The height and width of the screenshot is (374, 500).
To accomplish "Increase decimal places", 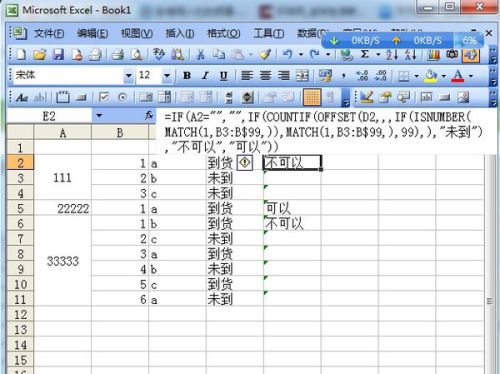I will point(362,76).
